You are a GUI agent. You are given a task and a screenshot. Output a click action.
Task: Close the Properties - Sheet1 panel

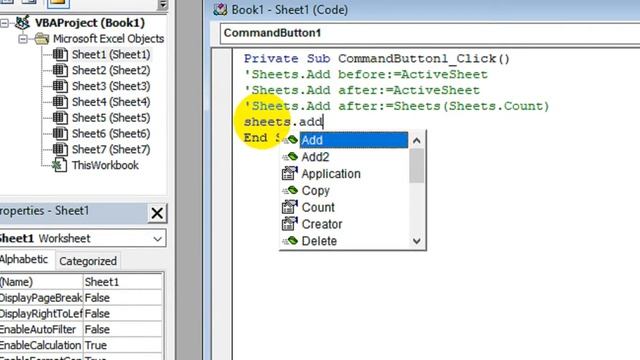(x=157, y=213)
